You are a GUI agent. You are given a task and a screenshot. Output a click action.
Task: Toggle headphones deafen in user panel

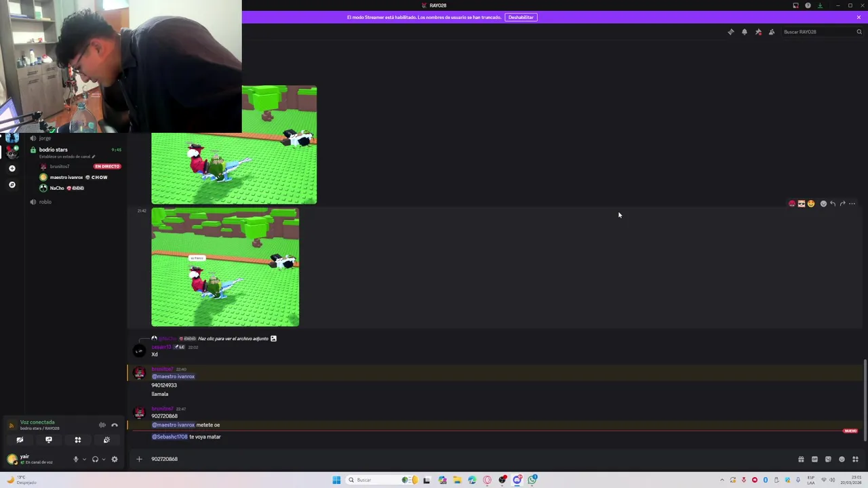(95, 459)
